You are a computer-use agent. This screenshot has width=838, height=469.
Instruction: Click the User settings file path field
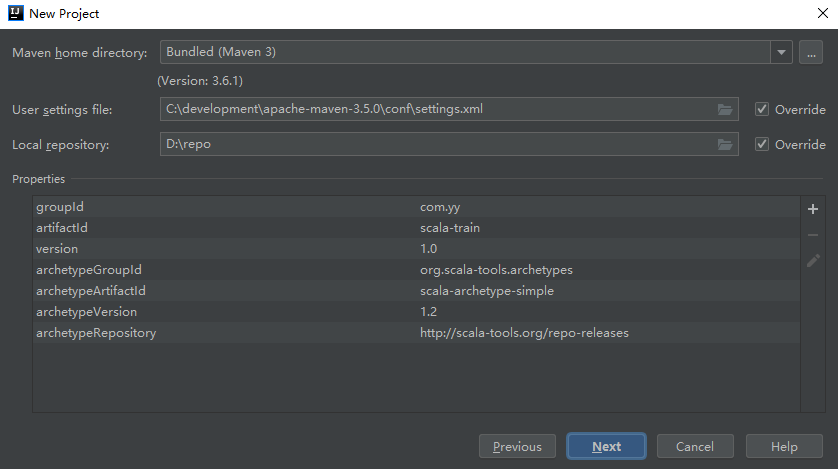click(x=435, y=110)
